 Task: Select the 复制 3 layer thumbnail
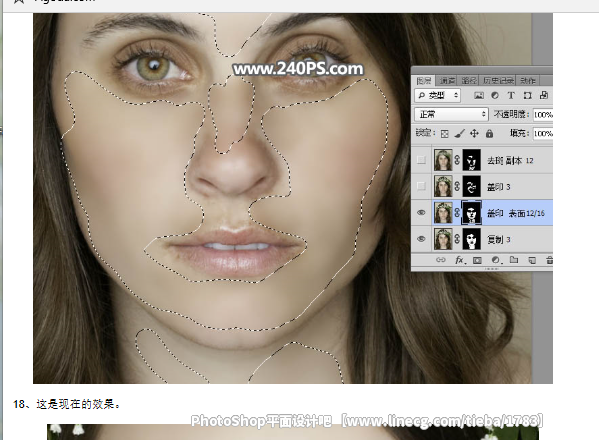(443, 239)
